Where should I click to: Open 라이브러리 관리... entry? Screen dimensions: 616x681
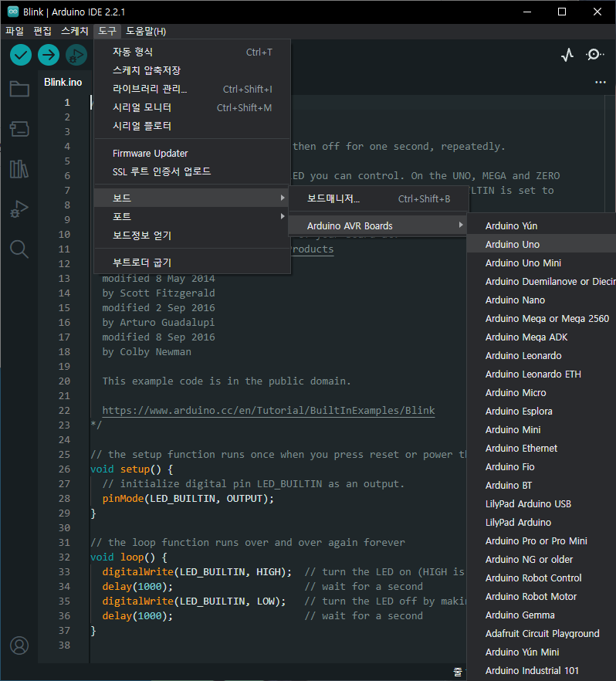coord(192,89)
